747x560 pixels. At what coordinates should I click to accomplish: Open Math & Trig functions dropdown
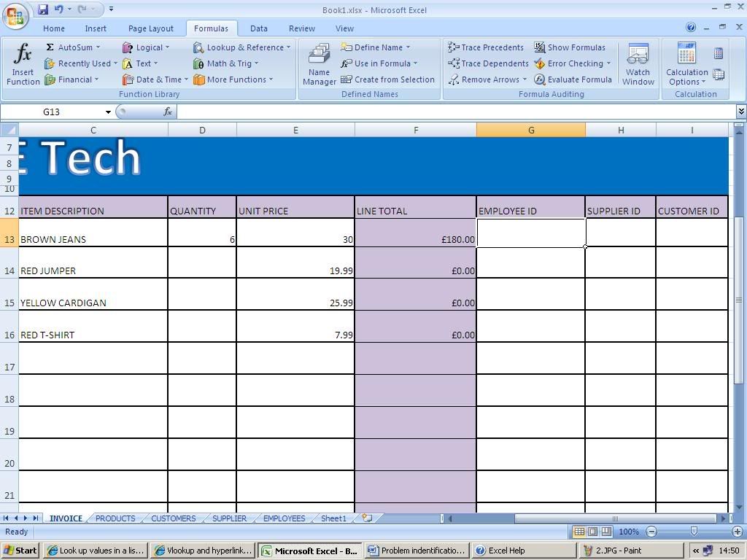[226, 63]
